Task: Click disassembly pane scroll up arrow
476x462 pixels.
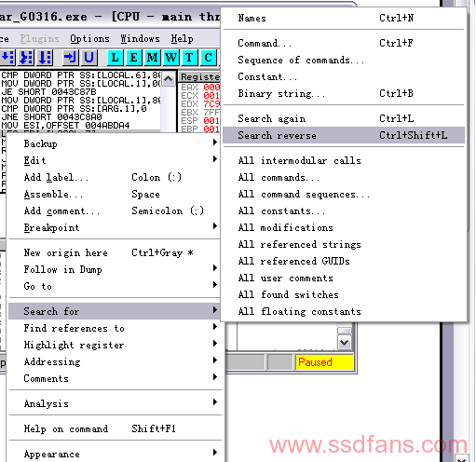Action: pyautogui.click(x=169, y=79)
